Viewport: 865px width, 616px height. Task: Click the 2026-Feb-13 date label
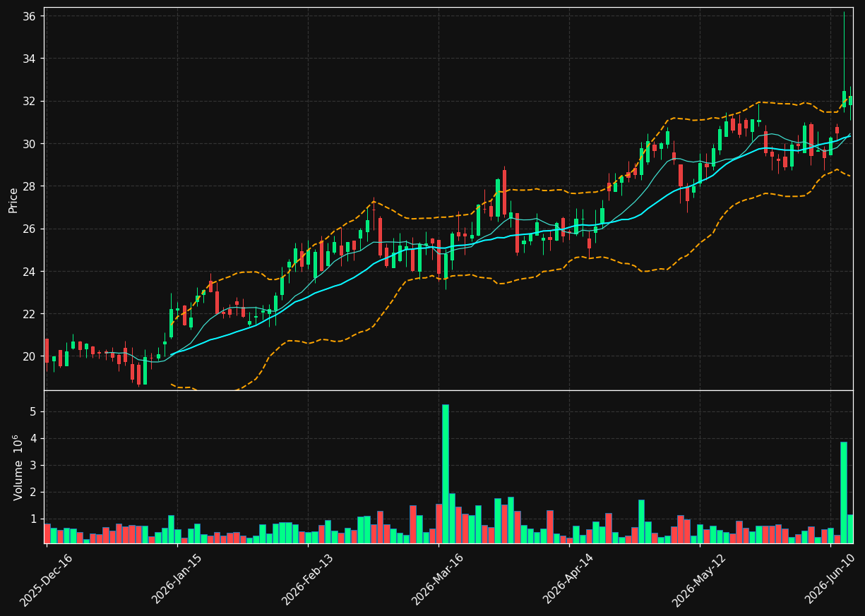307,579
